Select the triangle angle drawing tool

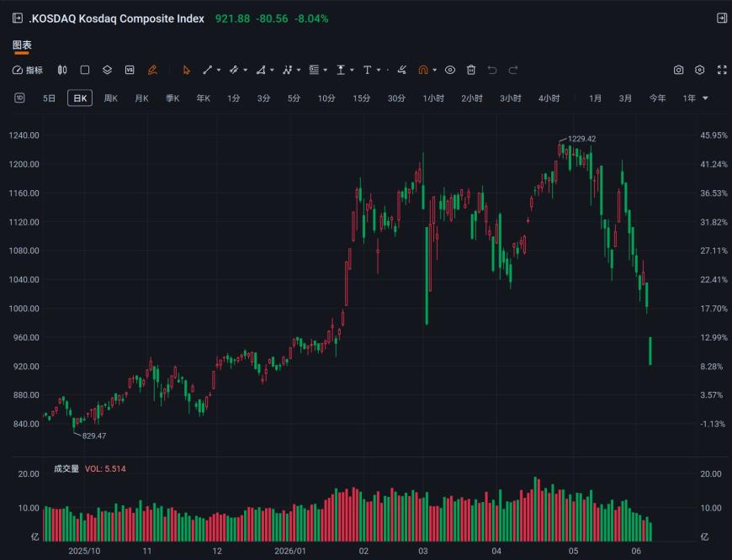click(261, 70)
